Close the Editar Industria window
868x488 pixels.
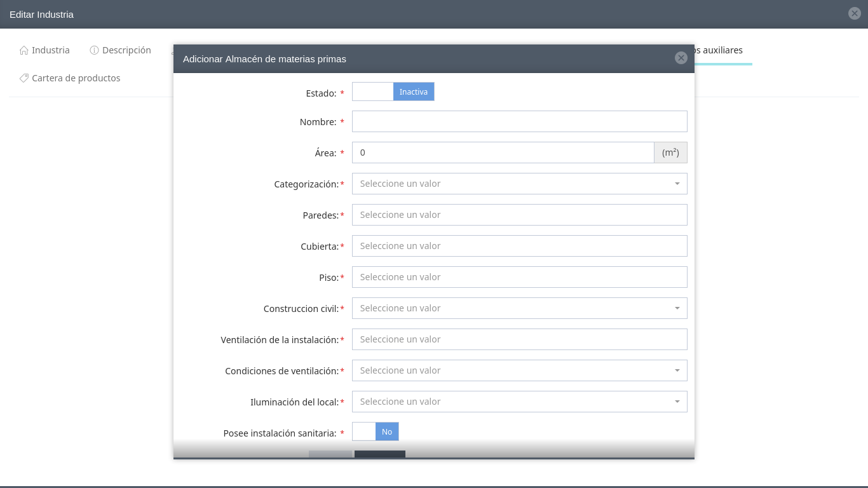pyautogui.click(x=855, y=13)
